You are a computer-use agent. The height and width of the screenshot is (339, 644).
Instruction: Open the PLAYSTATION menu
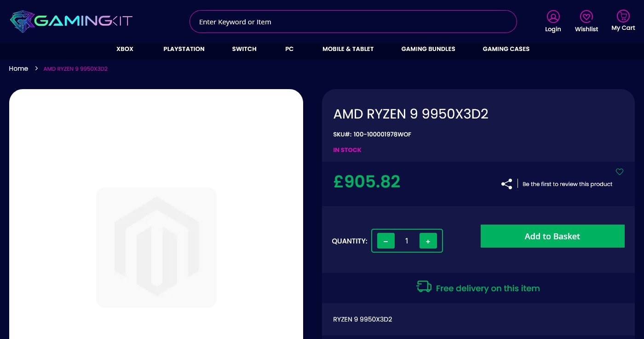click(x=184, y=49)
